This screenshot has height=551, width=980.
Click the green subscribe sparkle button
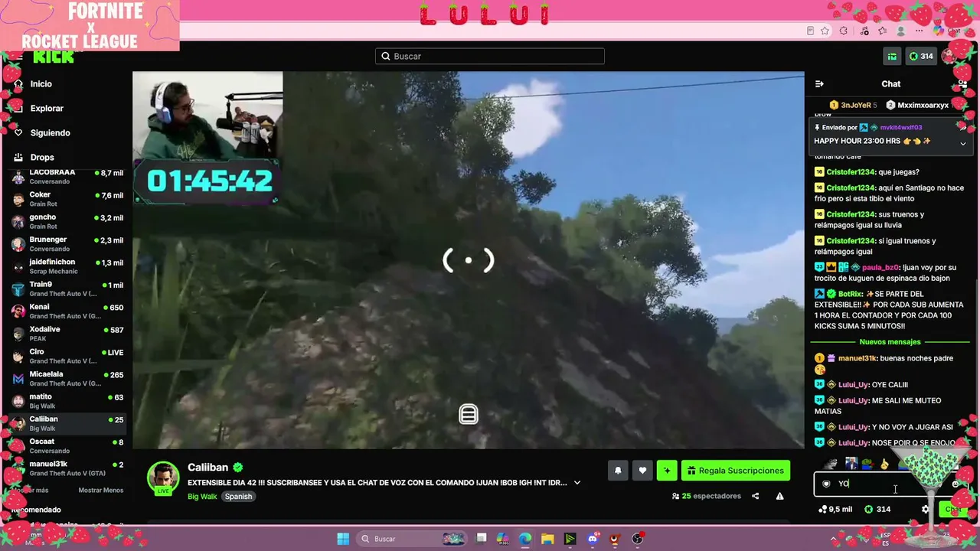pyautogui.click(x=667, y=471)
